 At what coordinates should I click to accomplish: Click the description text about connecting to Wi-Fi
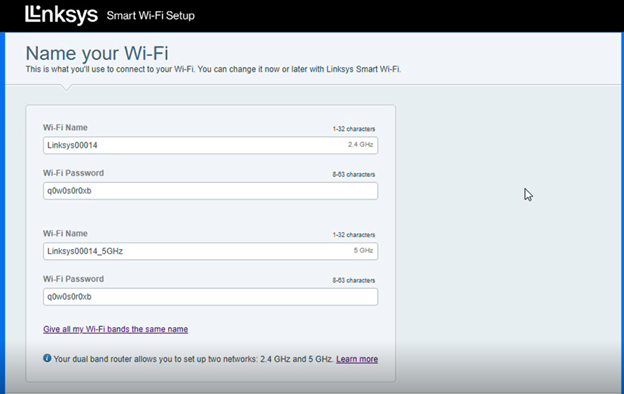213,69
